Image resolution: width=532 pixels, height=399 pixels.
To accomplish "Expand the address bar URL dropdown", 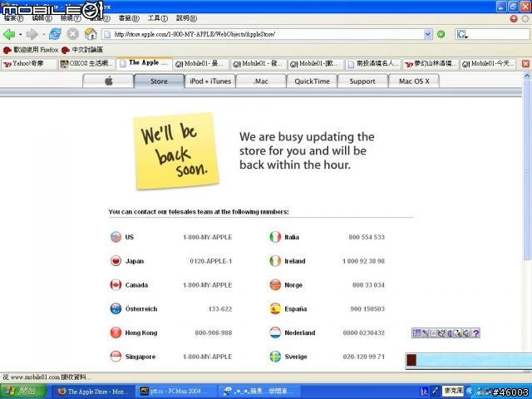I will [428, 34].
